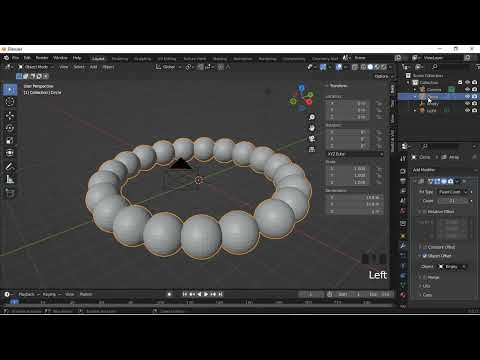The height and width of the screenshot is (360, 480).
Task: Toggle visibility eye for Light in outliner
Action: pos(467,110)
